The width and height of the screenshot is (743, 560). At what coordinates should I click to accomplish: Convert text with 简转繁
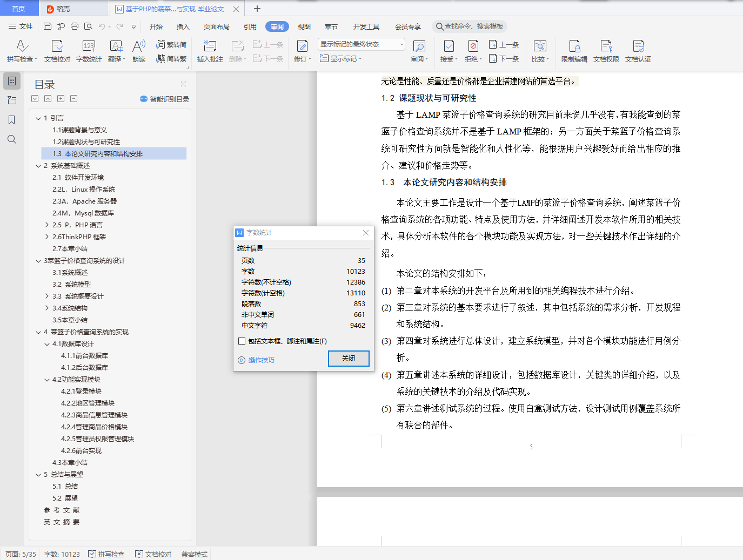pyautogui.click(x=171, y=58)
